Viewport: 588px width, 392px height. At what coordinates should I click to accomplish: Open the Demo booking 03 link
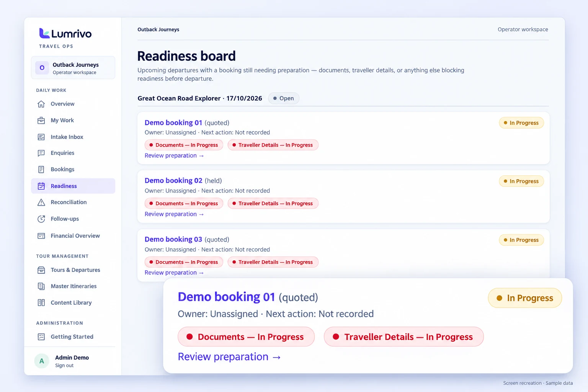pyautogui.click(x=173, y=239)
